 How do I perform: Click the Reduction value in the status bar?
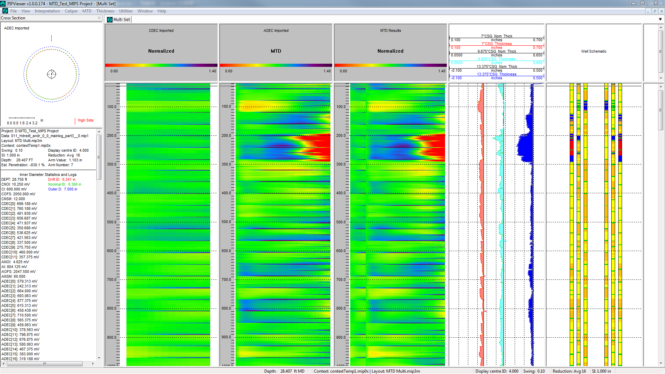569,371
